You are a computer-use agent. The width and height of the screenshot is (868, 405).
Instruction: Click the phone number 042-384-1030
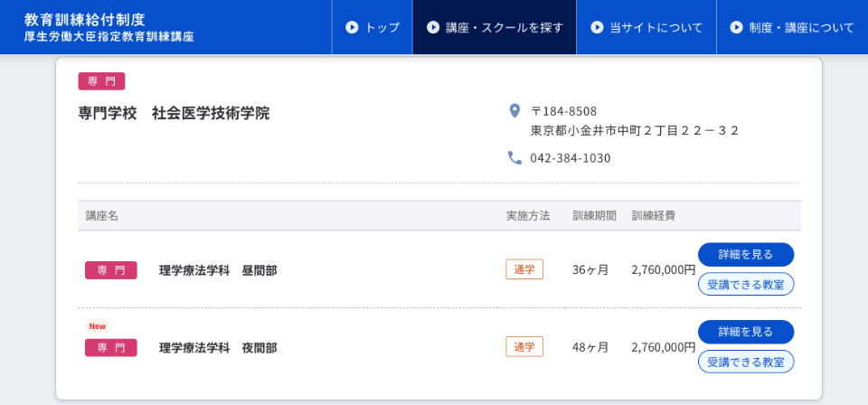(x=570, y=158)
